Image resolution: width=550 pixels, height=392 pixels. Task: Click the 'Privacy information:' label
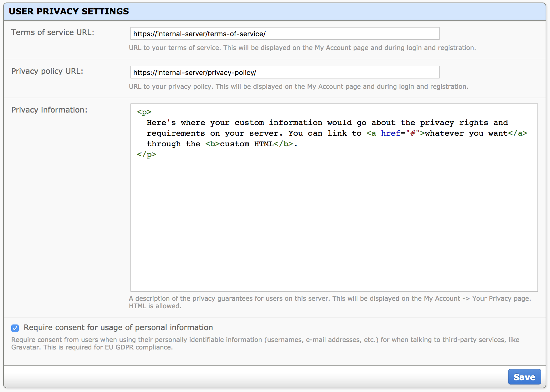point(49,110)
